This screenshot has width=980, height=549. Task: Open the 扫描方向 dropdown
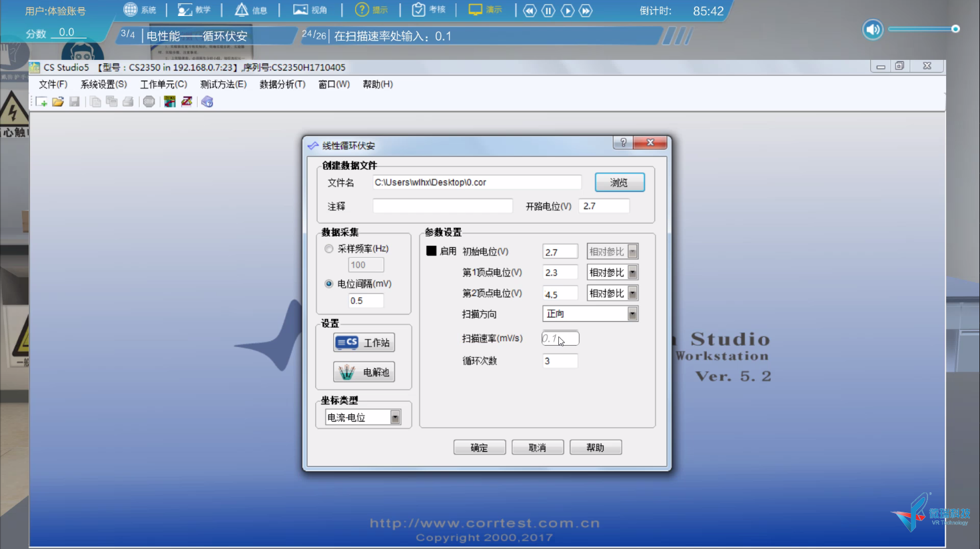pos(590,314)
